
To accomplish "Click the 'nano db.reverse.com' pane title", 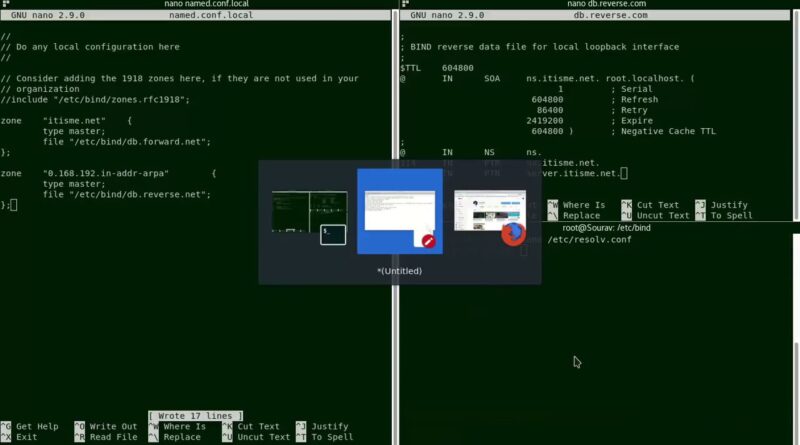I will click(607, 4).
